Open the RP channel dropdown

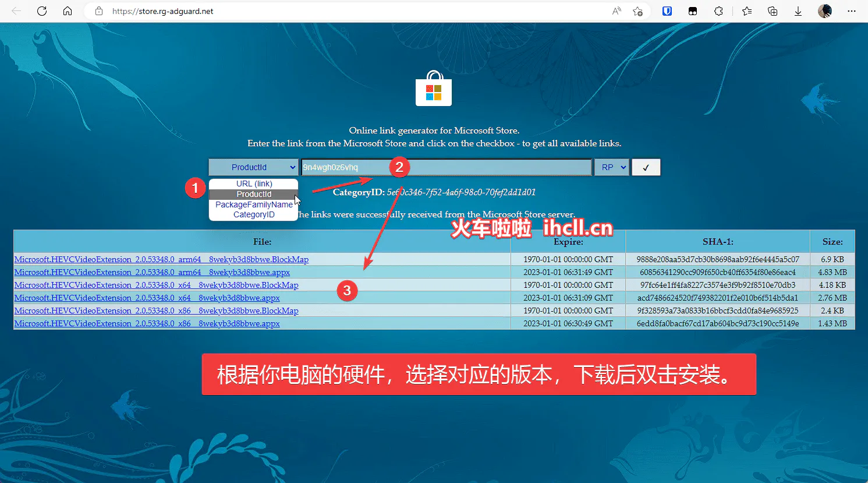tap(611, 167)
